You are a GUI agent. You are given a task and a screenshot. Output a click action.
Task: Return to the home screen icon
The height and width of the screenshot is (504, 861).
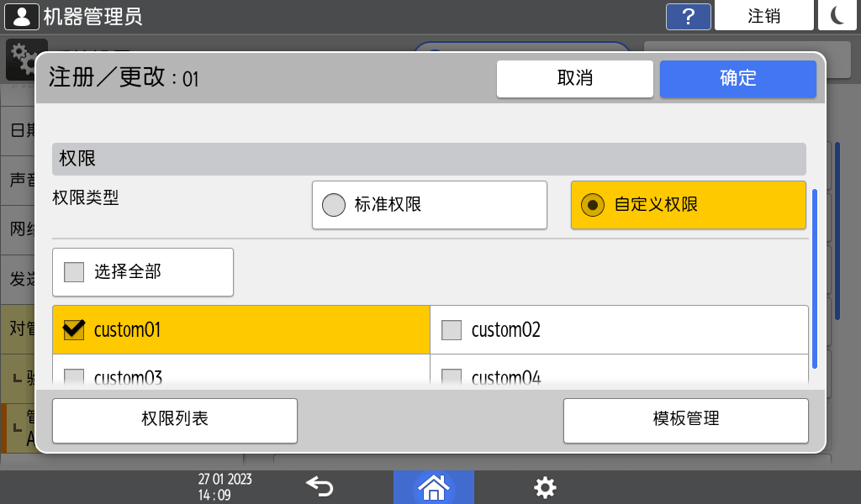(433, 487)
